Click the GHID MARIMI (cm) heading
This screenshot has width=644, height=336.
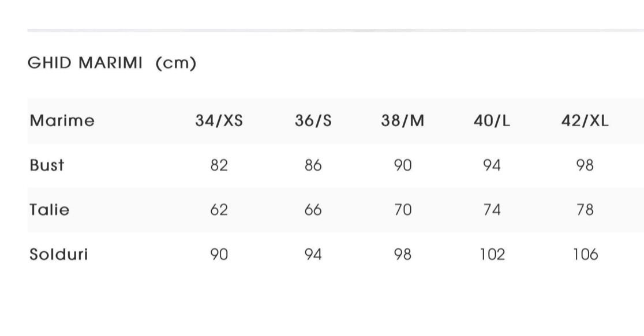point(112,63)
